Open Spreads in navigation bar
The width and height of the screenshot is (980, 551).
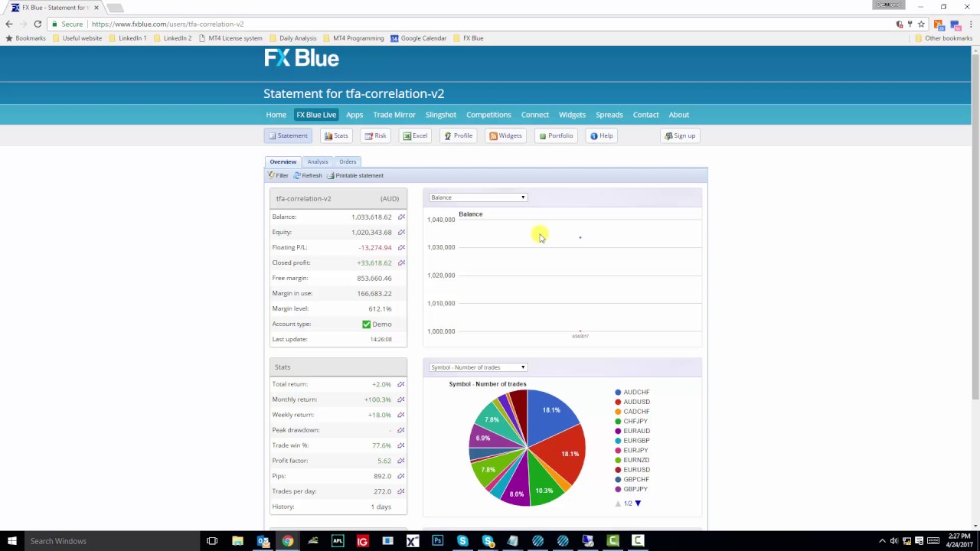pos(609,115)
